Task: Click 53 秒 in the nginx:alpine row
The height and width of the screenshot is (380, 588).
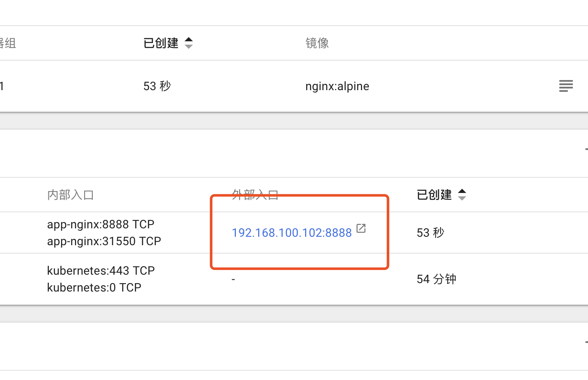Action: (x=157, y=86)
